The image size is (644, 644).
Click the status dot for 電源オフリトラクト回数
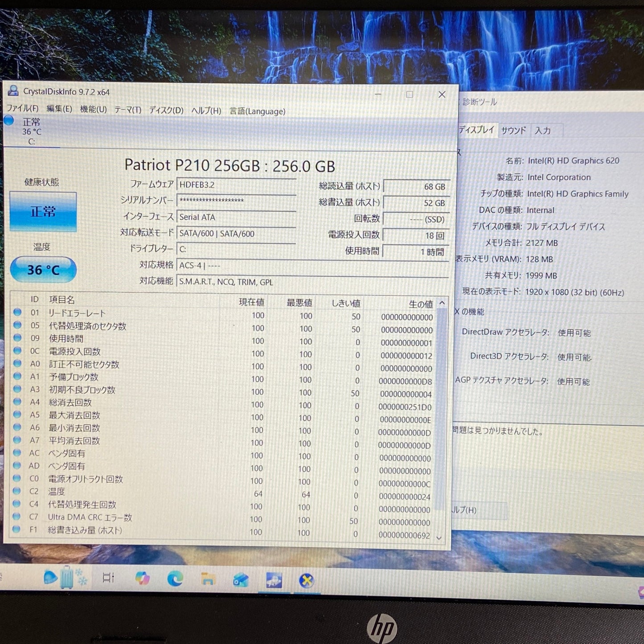tap(16, 478)
